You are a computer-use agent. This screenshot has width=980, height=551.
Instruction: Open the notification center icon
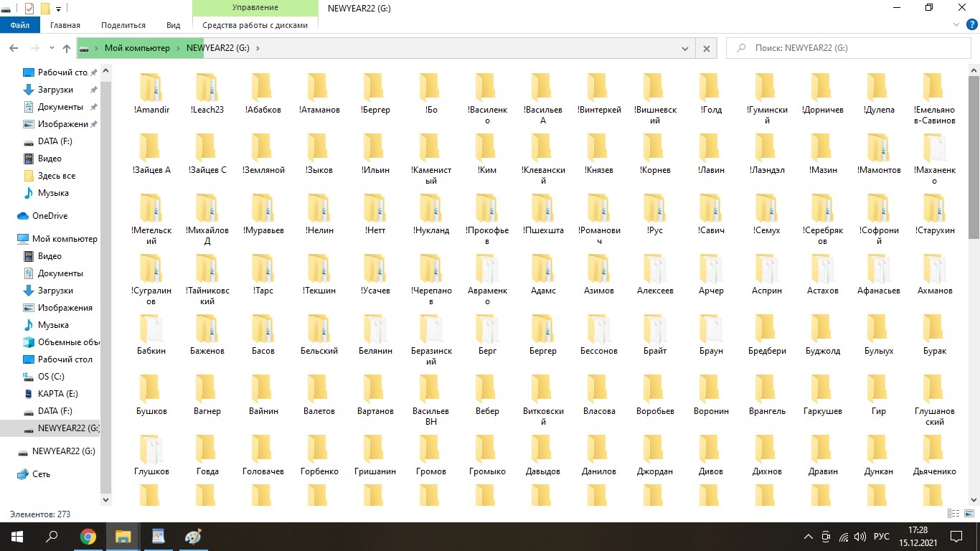[956, 537]
